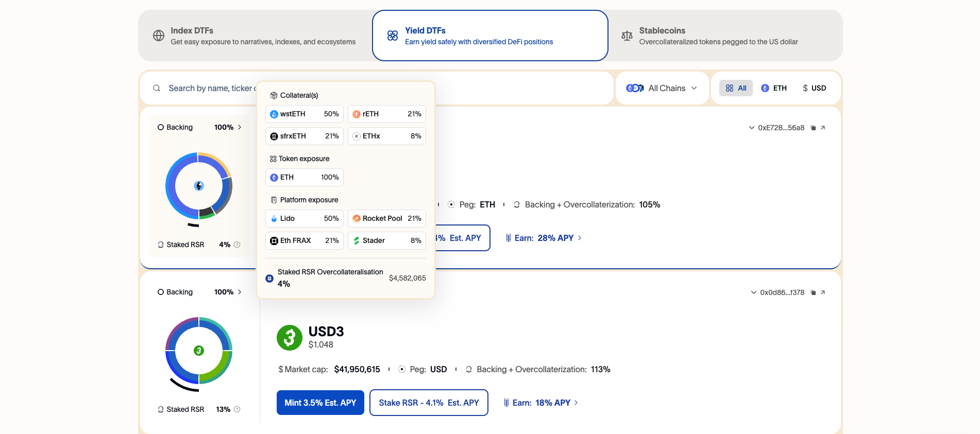Click the USD3 market cap $41,950,615
The image size is (980, 434).
point(357,369)
